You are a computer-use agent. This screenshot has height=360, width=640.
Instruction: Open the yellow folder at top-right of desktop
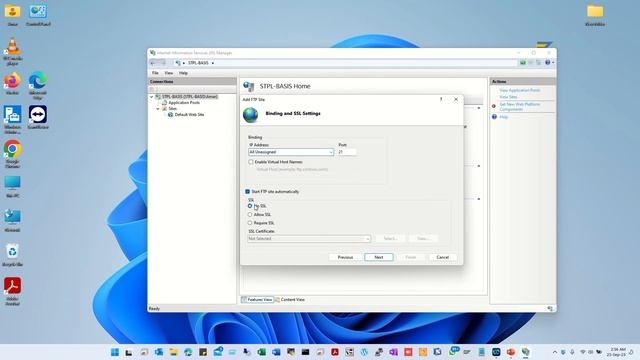595,16
